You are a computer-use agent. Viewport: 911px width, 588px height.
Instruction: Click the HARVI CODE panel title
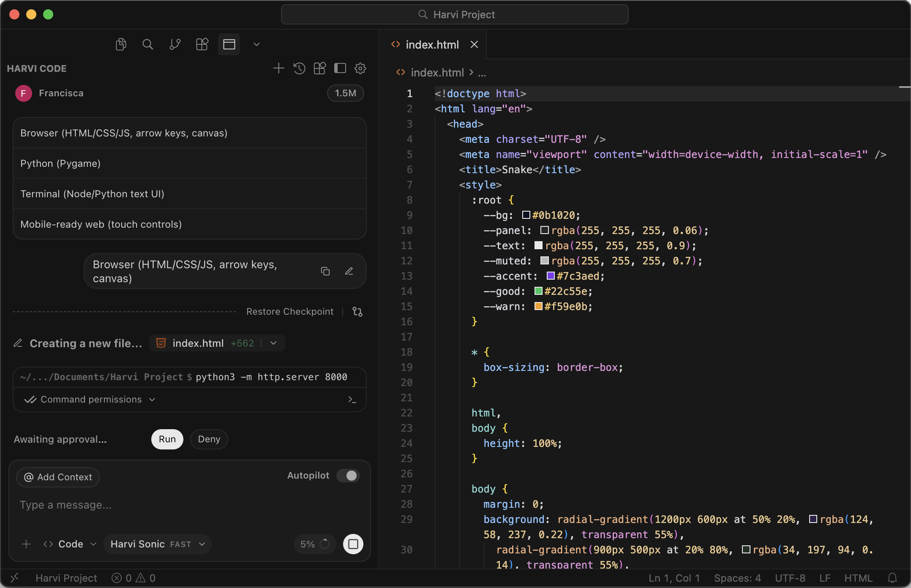37,68
